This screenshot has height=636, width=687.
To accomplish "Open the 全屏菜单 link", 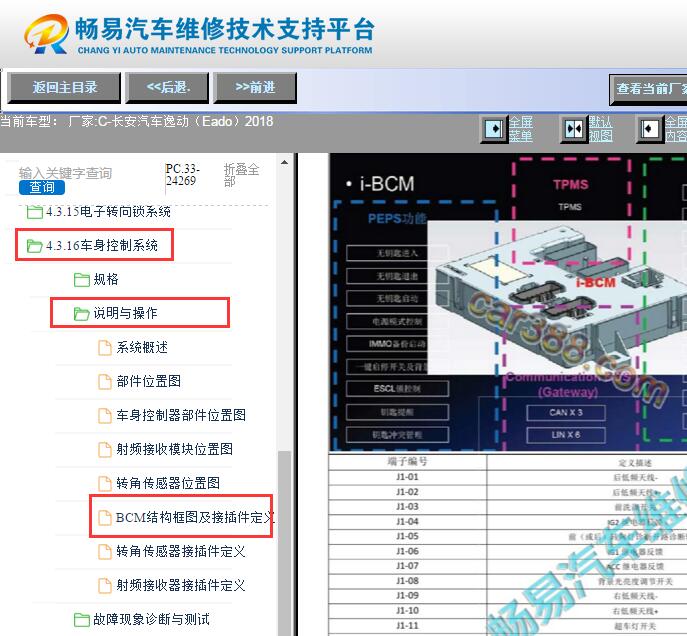I will coord(521,129).
